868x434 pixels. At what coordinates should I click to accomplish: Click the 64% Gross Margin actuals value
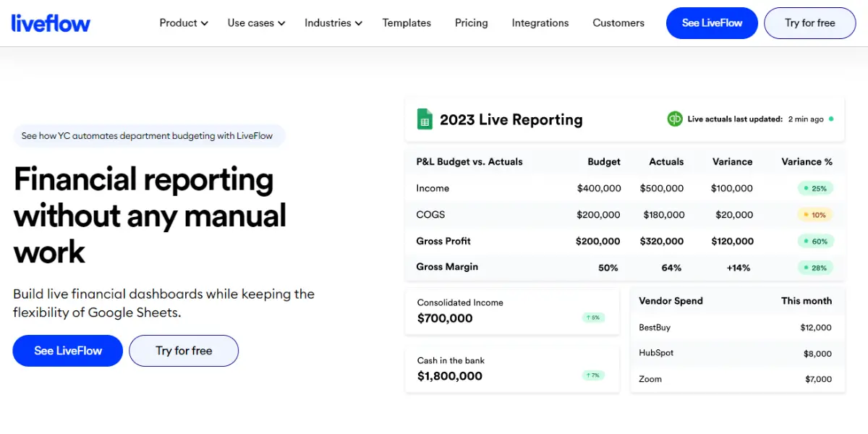click(x=671, y=268)
